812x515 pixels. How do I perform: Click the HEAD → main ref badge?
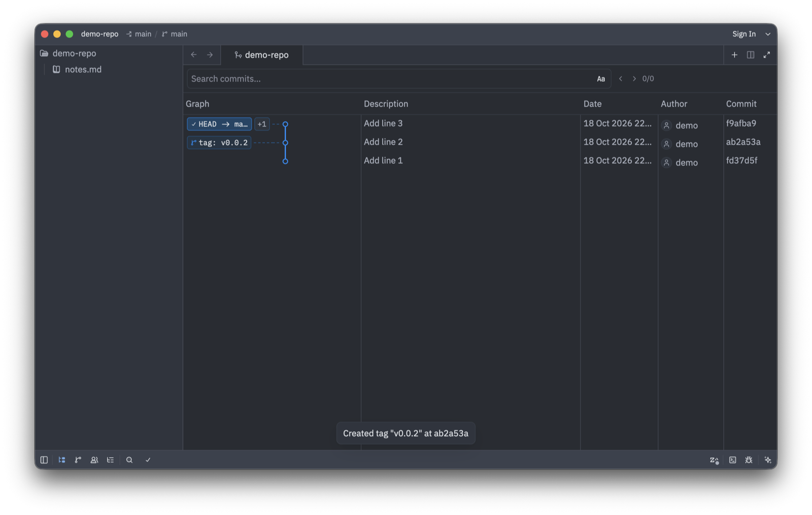(219, 124)
